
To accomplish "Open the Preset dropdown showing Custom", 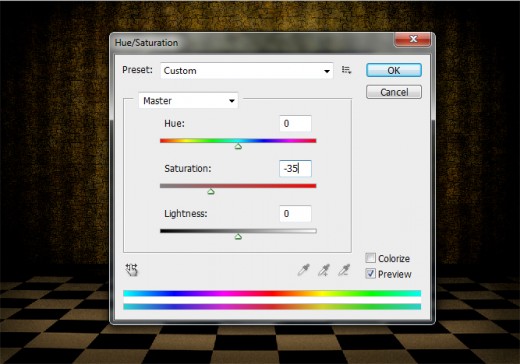I will point(247,71).
